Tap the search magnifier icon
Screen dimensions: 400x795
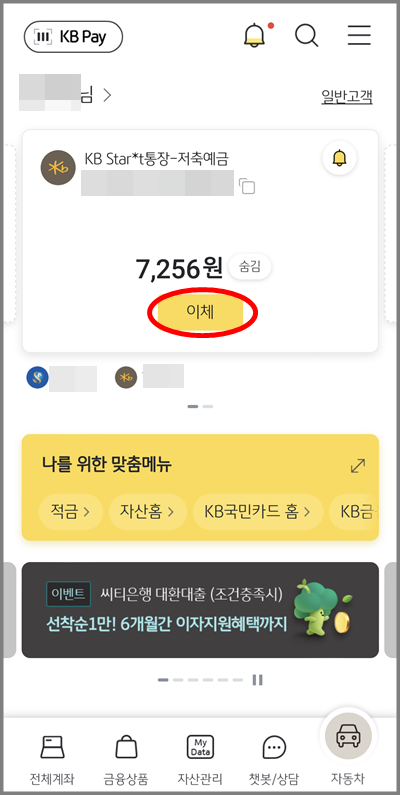(307, 36)
